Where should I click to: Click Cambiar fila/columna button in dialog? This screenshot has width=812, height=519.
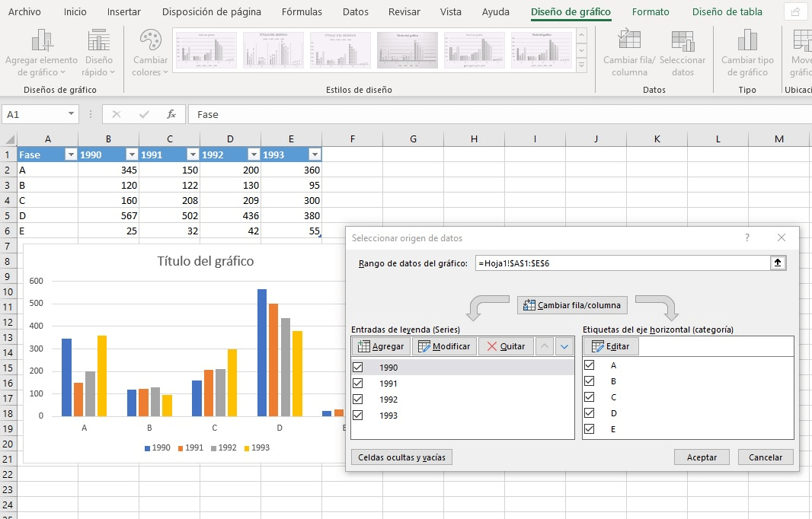(x=572, y=304)
